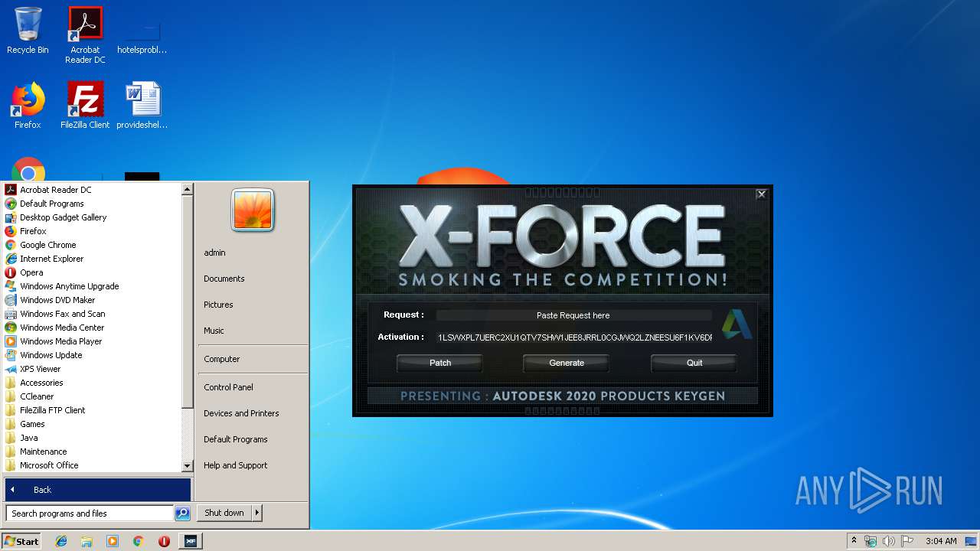The height and width of the screenshot is (551, 980).
Task: Open Chrome from taskbar
Action: click(x=138, y=541)
